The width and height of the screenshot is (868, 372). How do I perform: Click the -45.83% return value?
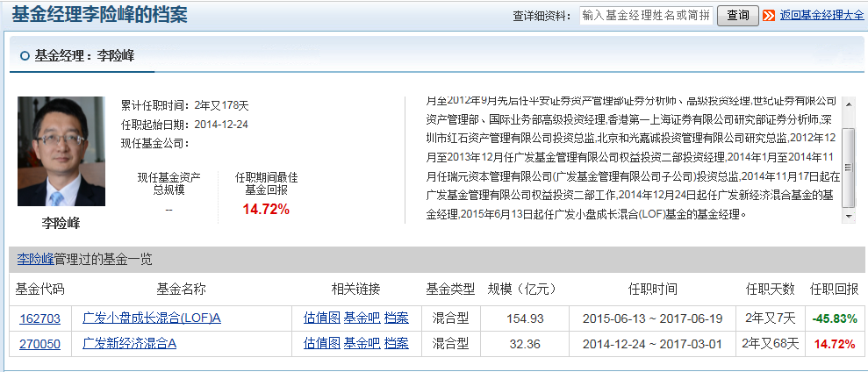click(x=835, y=318)
